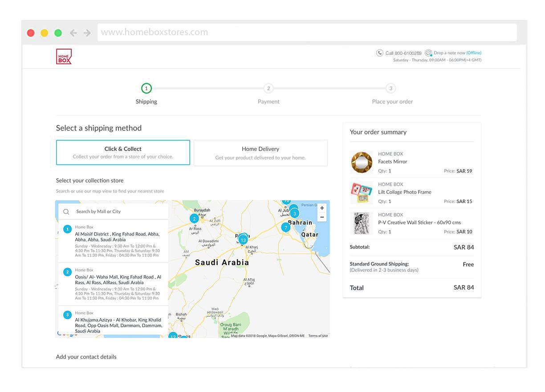This screenshot has width=545, height=392.
Task: Go forward with the browser forward arrow
Action: click(x=87, y=33)
